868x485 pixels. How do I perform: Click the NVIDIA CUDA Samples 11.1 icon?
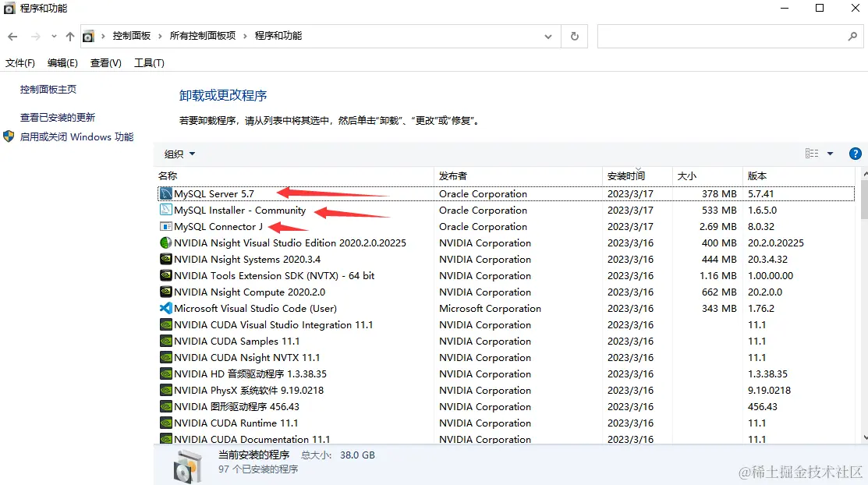165,341
